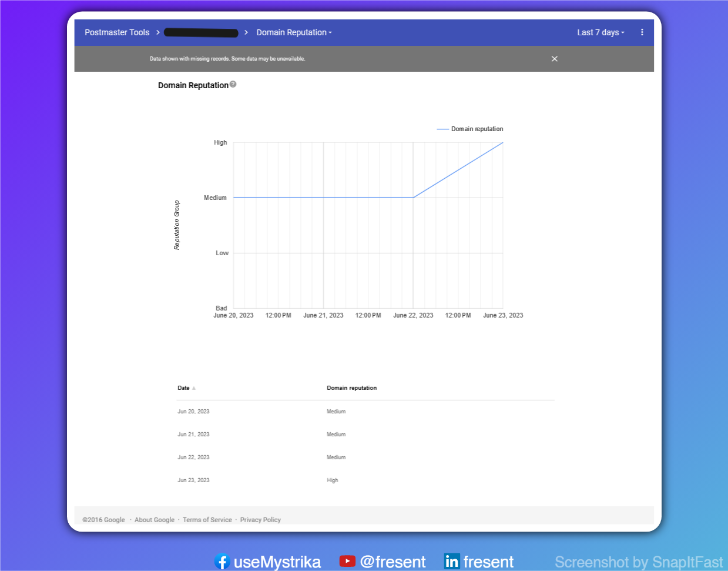The height and width of the screenshot is (571, 728).
Task: Select the Jun 23, 2023 table row date
Action: tap(193, 480)
